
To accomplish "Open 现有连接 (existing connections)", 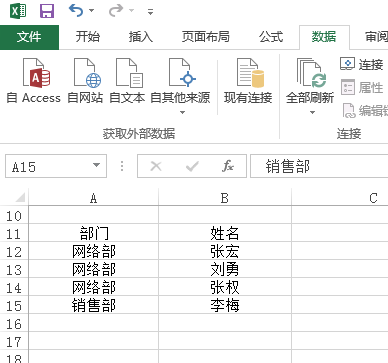I will (x=248, y=81).
